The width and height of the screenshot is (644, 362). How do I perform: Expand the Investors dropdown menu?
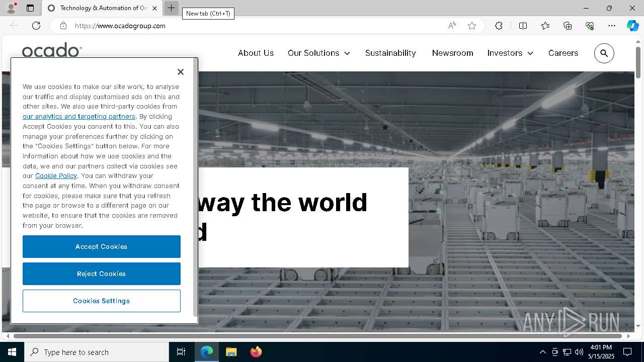click(510, 53)
